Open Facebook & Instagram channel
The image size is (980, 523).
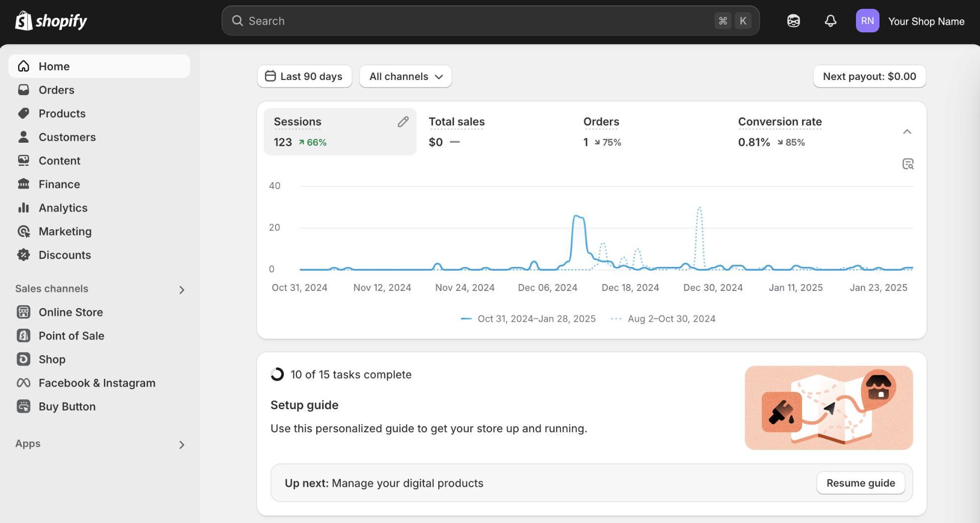(x=99, y=383)
